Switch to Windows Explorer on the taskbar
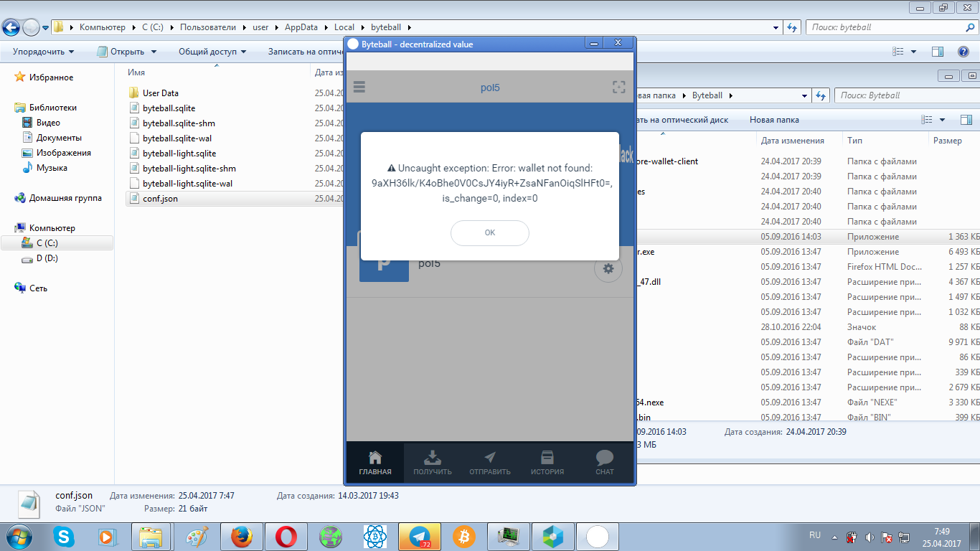 [x=151, y=536]
